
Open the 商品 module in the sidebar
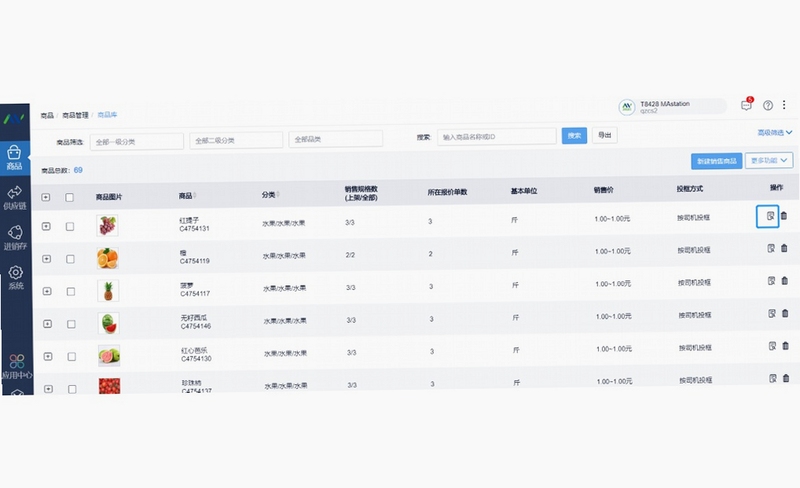(x=14, y=158)
